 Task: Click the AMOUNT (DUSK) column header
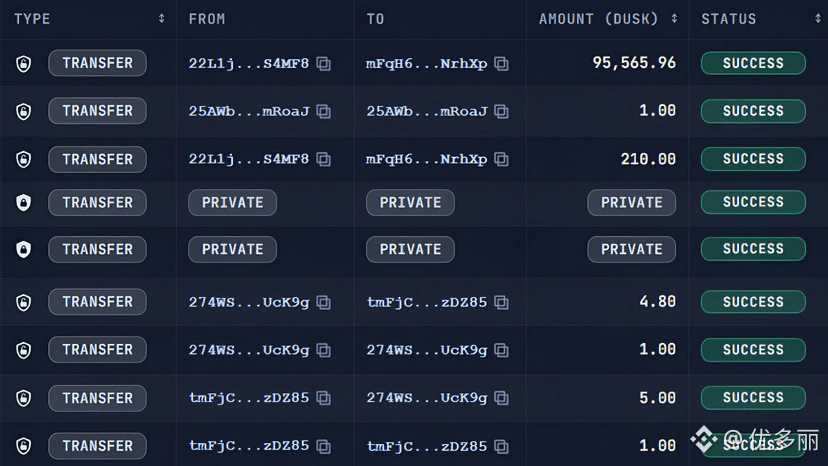[598, 19]
